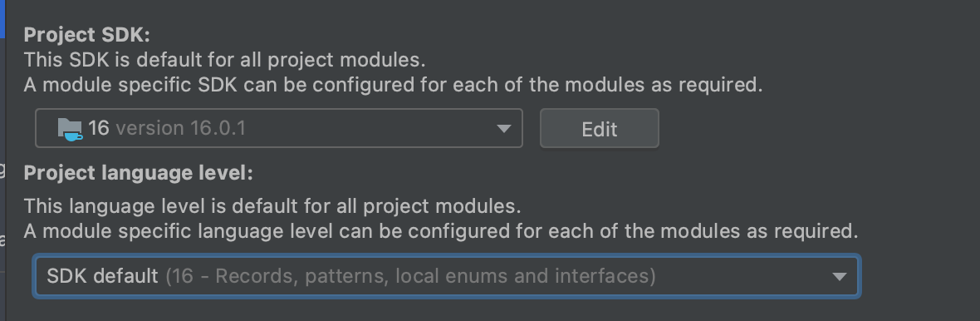The width and height of the screenshot is (980, 321).
Task: Click 'A module specific SDK can be configured' line
Action: tap(393, 85)
